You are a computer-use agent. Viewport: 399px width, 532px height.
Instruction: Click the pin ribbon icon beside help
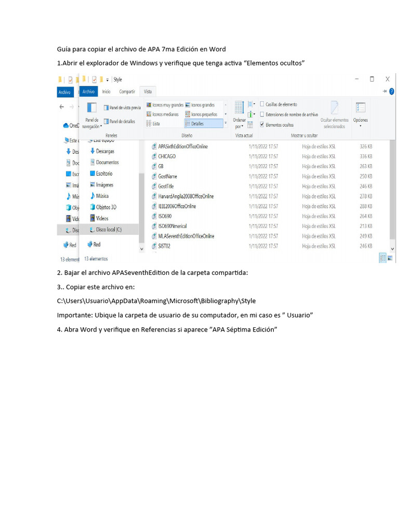click(385, 91)
